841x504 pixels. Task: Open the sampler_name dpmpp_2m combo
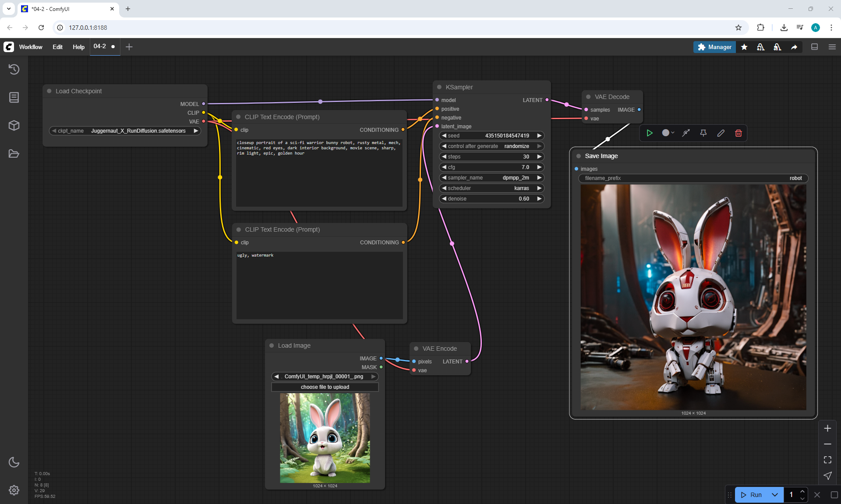click(491, 178)
